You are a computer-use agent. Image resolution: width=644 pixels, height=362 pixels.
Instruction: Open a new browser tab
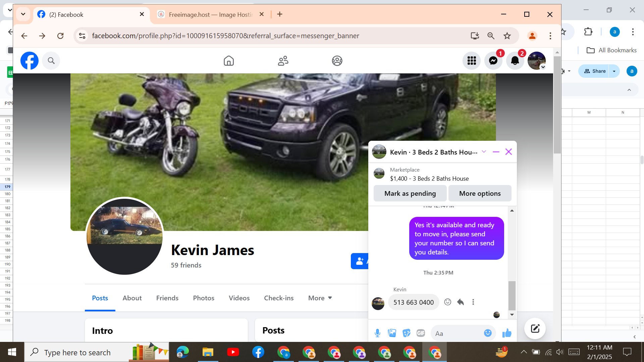[280, 14]
